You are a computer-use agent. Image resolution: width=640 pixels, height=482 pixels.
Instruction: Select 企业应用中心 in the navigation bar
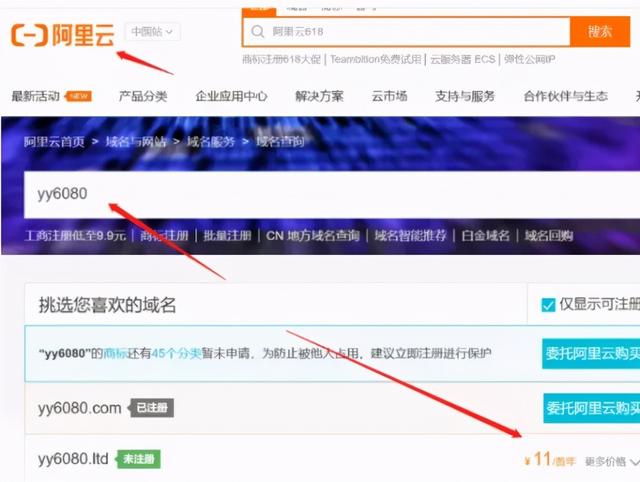[231, 97]
